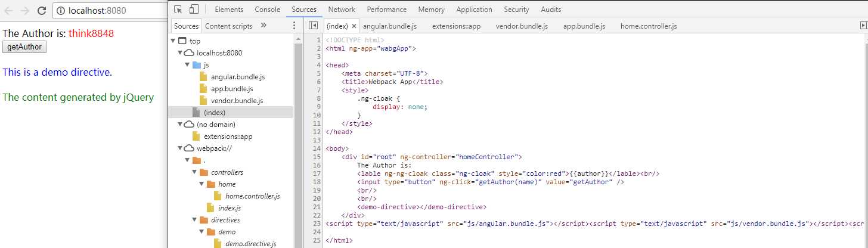The height and width of the screenshot is (248, 868).
Task: Collapse the home folder arrow
Action: point(202,184)
